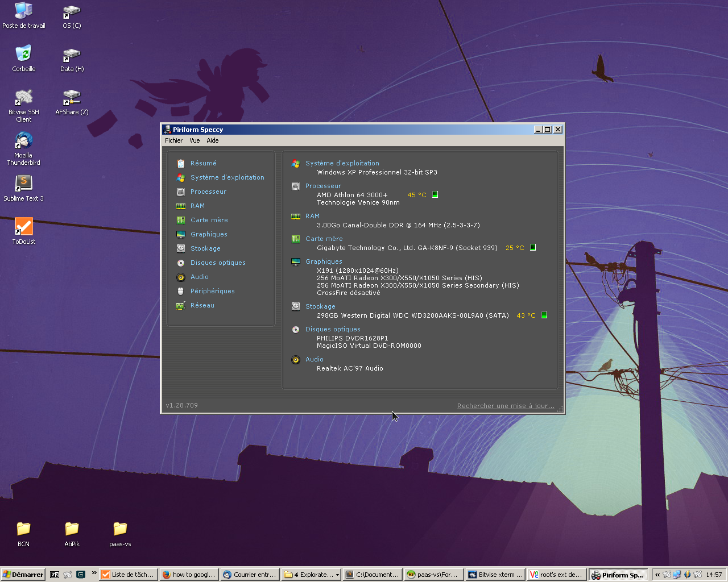728x582 pixels.
Task: Expand the 4 Explorate... taskbar group dropdown
Action: (x=337, y=575)
